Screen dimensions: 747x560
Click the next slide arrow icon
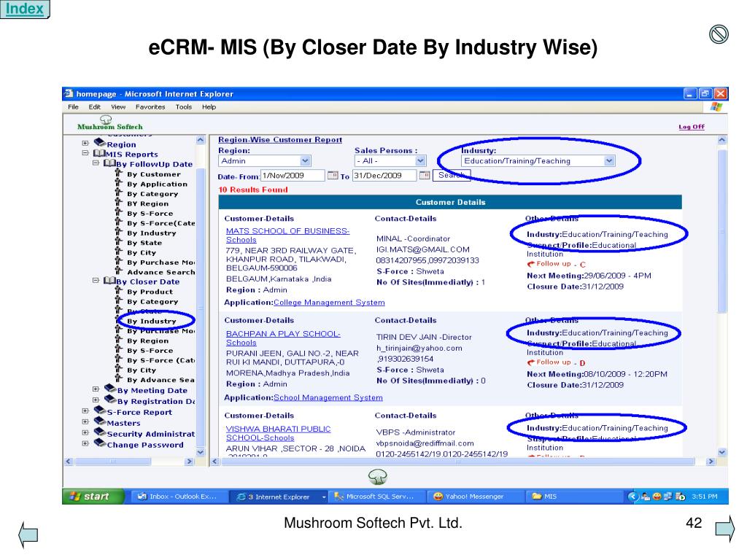tap(725, 528)
